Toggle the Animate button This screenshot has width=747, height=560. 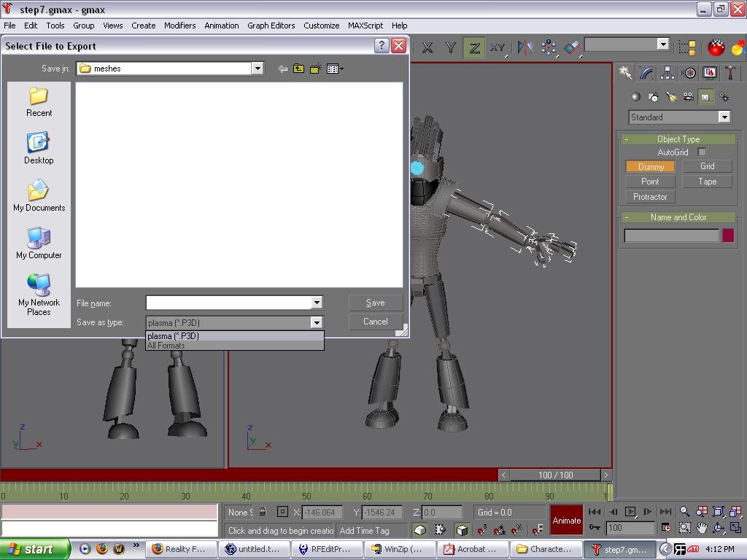point(566,520)
